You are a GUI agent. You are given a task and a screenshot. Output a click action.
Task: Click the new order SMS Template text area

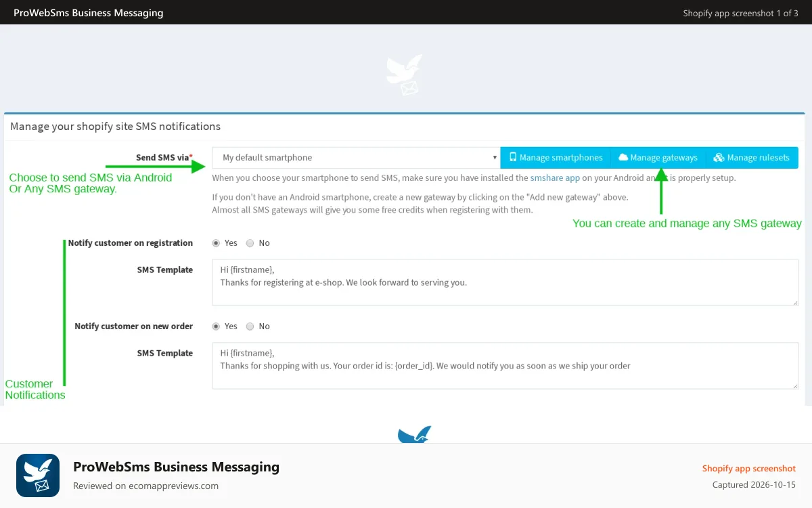pyautogui.click(x=505, y=366)
